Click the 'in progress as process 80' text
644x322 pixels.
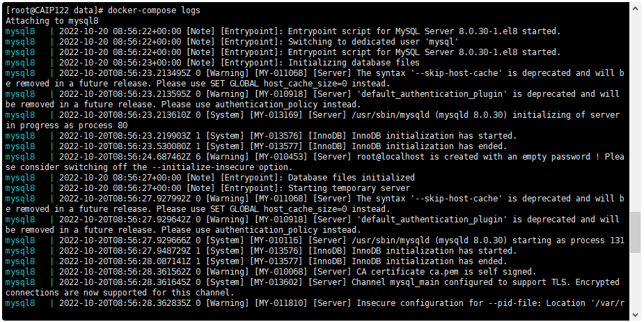click(67, 125)
